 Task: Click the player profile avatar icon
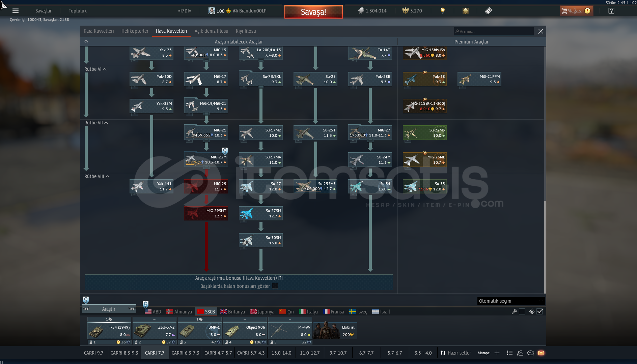tap(212, 11)
